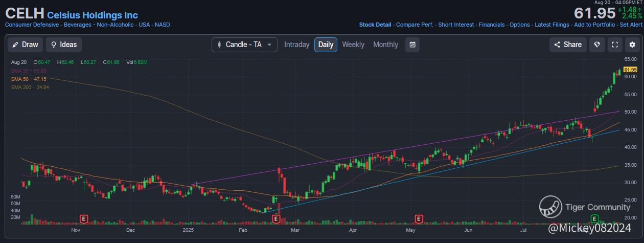
Task: Open the Consumer Defensive sector link
Action: (32, 25)
